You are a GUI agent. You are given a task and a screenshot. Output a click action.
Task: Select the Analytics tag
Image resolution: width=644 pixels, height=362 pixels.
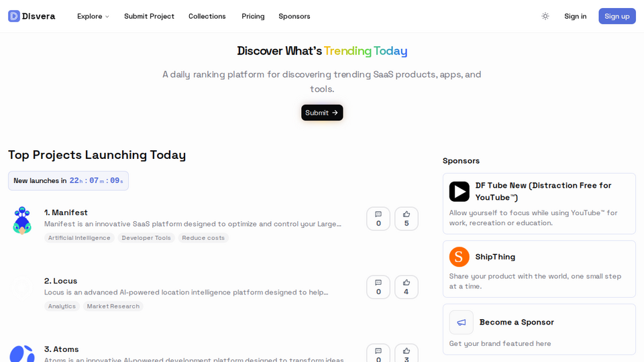pyautogui.click(x=62, y=306)
